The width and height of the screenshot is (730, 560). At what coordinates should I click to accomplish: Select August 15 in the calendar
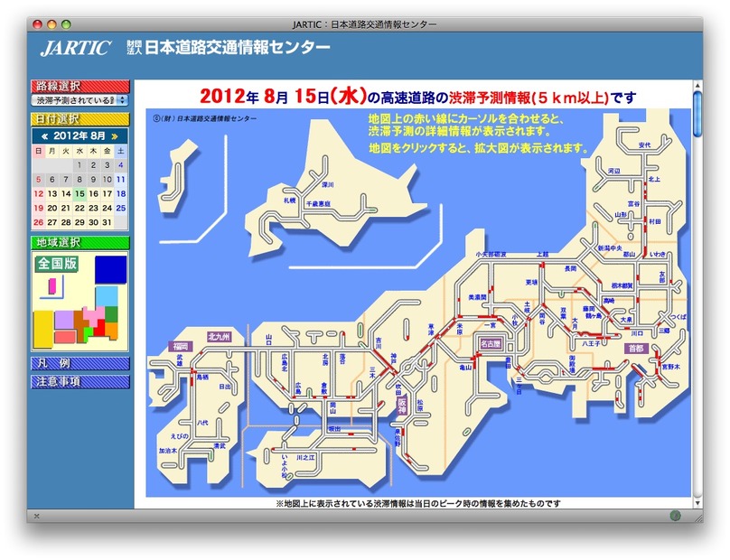(80, 193)
